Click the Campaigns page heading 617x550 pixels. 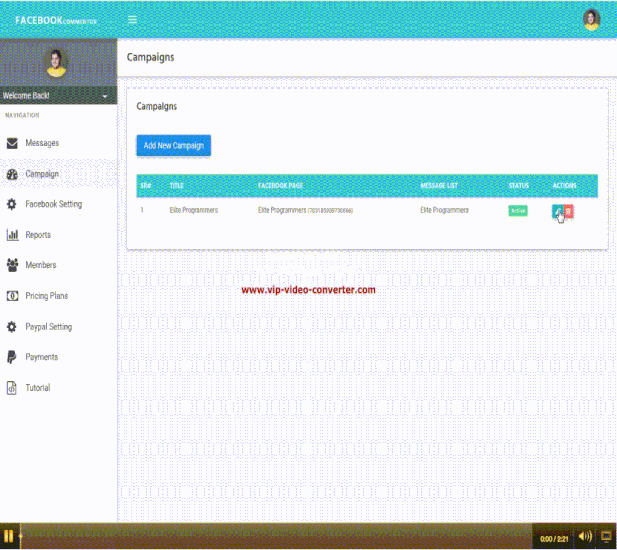coord(150,57)
